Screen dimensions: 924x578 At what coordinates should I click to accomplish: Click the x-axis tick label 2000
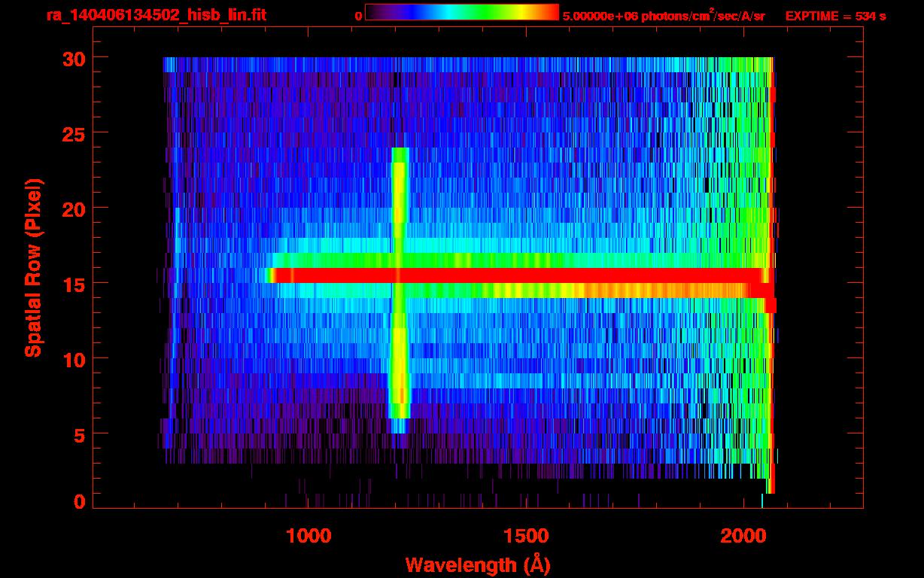tap(743, 536)
